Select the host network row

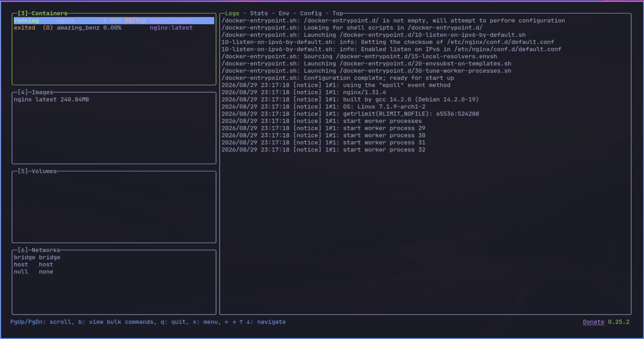[x=33, y=264]
